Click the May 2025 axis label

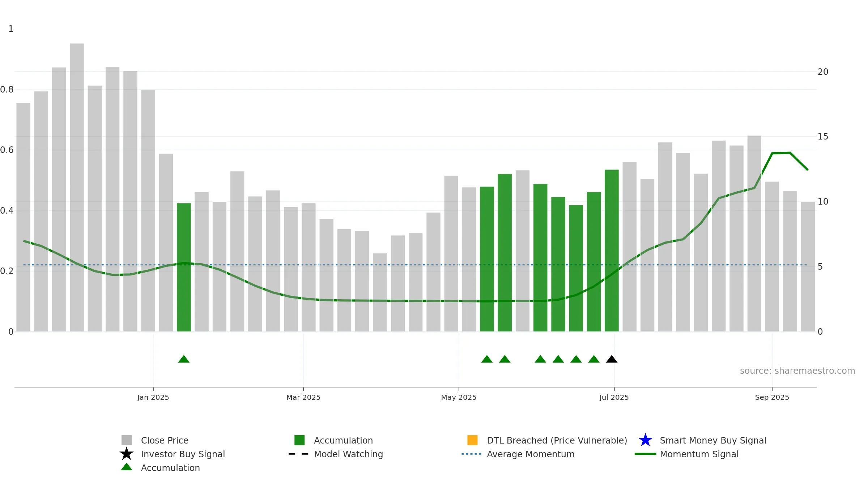click(x=459, y=397)
